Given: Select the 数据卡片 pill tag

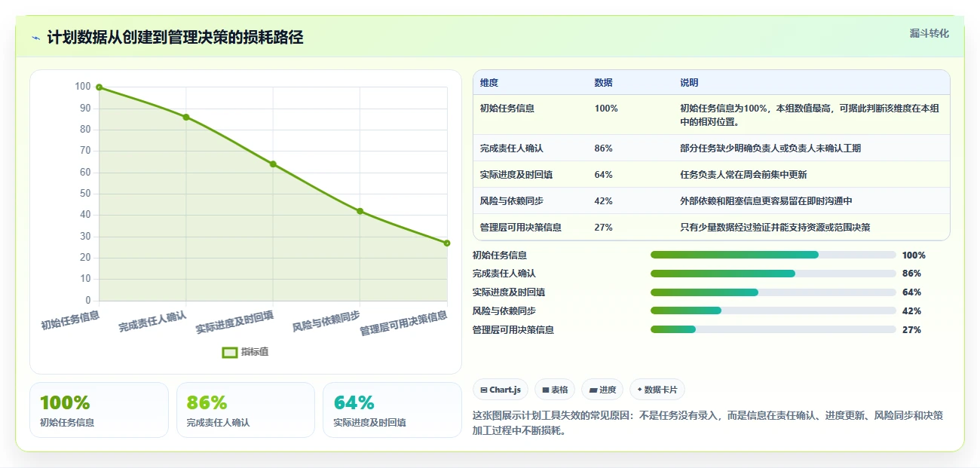Looking at the screenshot, I should (x=657, y=390).
